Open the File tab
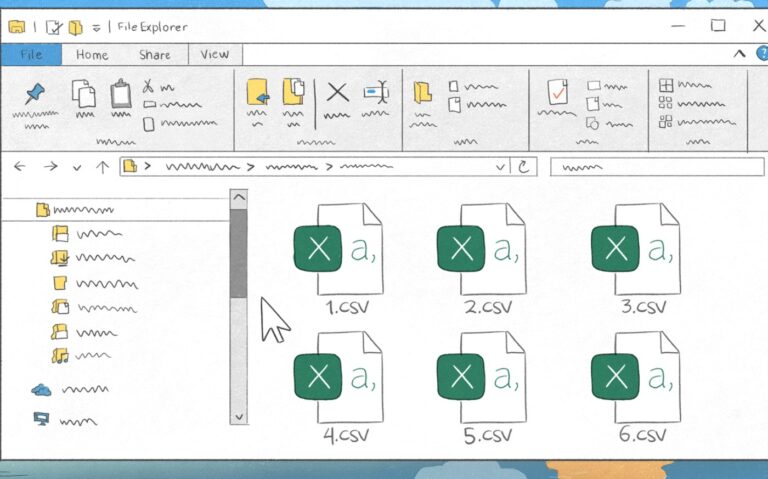 coord(31,54)
